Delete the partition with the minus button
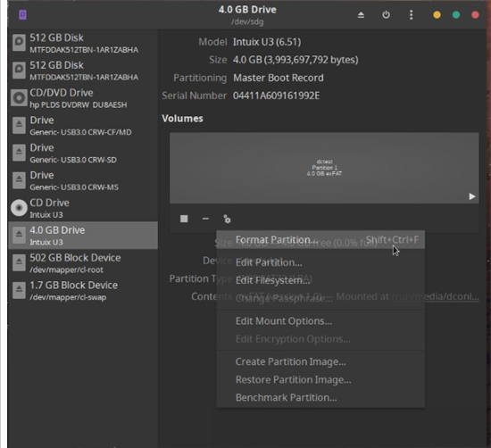Screen dimensions: 491x448 click(205, 219)
